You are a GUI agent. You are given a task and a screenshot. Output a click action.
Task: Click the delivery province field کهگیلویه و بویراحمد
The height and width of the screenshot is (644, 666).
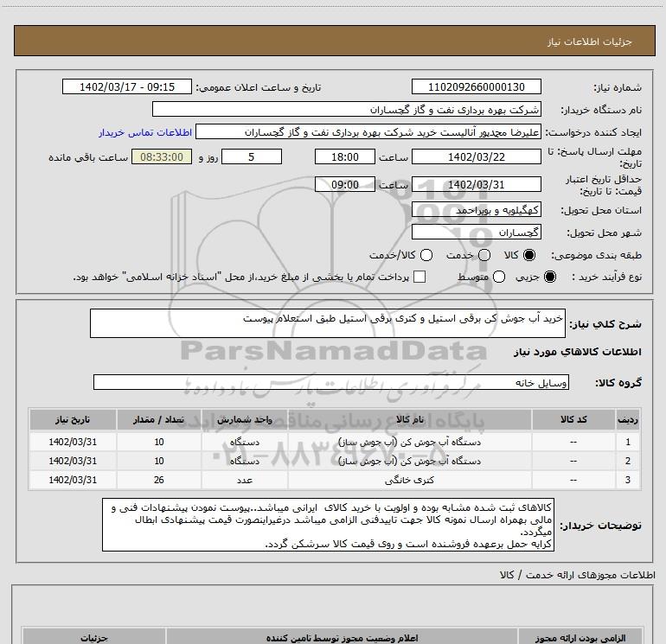[x=476, y=210]
